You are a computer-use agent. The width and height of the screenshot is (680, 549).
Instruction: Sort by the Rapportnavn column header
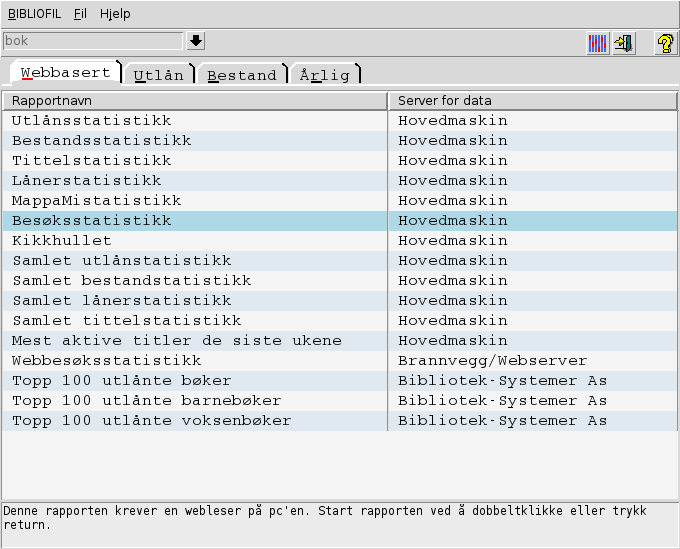tap(194, 101)
